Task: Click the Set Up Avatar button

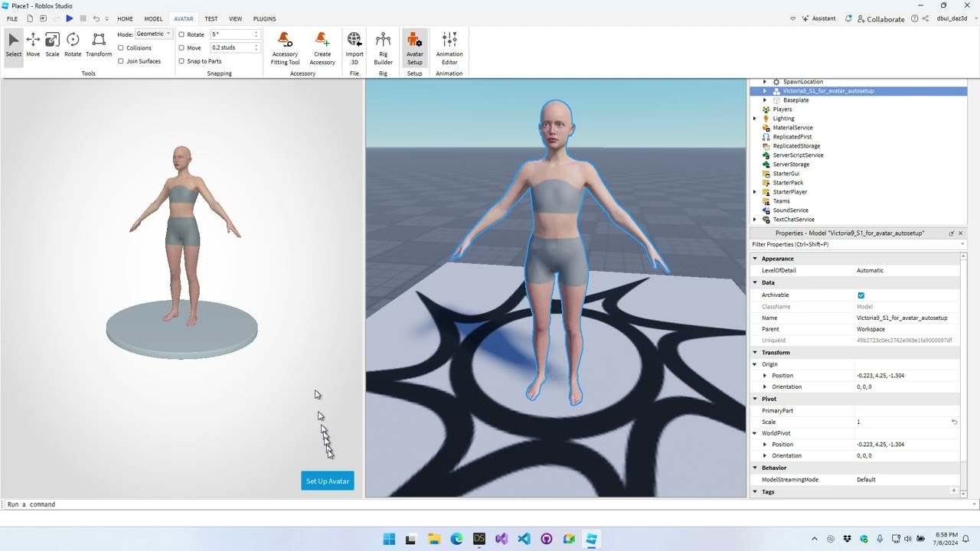Action: [328, 481]
